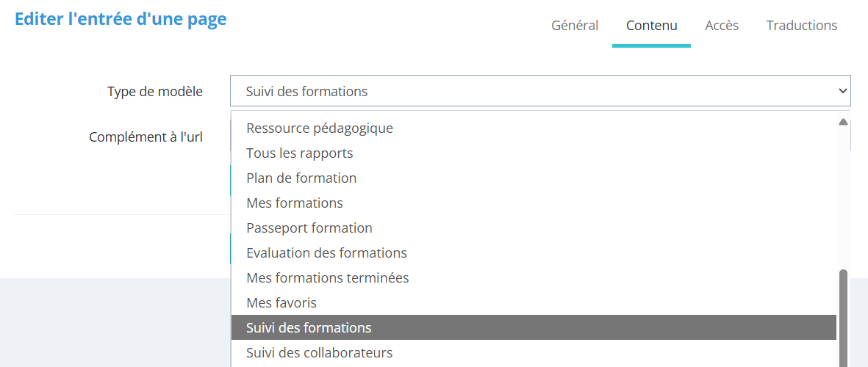Click the list scroll-up arrow
The height and width of the screenshot is (367, 868).
pyautogui.click(x=843, y=122)
